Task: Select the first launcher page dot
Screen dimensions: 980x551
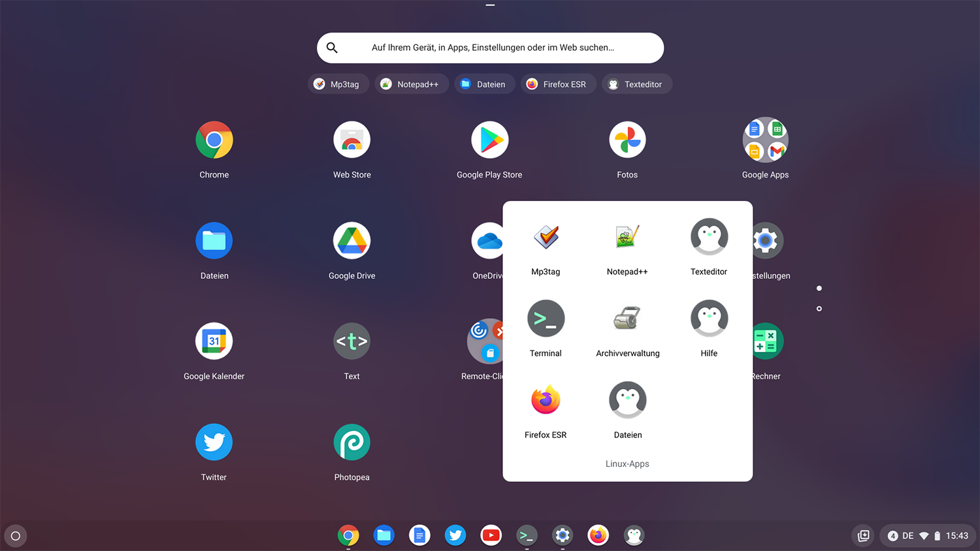Action: point(819,289)
